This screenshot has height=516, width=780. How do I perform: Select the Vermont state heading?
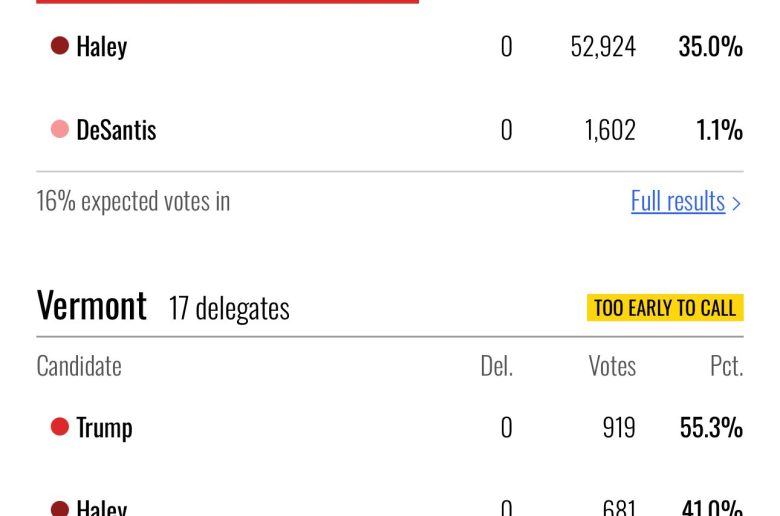click(x=92, y=306)
